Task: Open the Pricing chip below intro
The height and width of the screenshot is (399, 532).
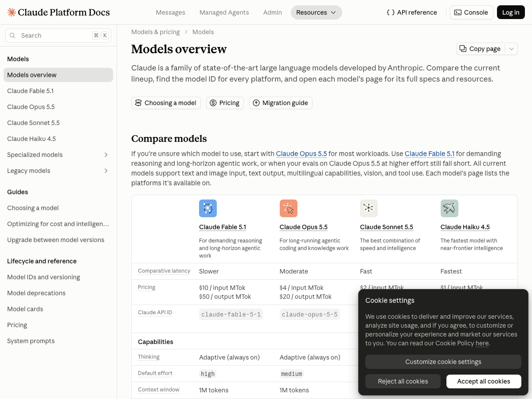Action: pos(225,103)
